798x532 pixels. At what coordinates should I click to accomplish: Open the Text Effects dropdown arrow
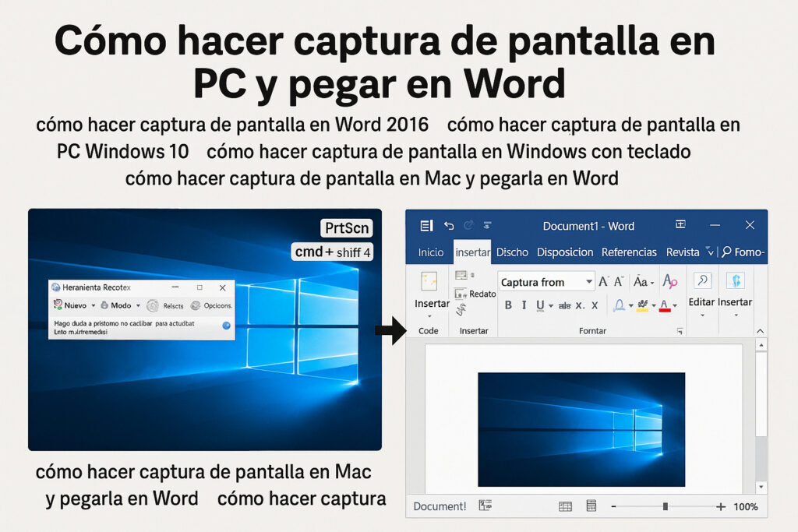coord(630,305)
